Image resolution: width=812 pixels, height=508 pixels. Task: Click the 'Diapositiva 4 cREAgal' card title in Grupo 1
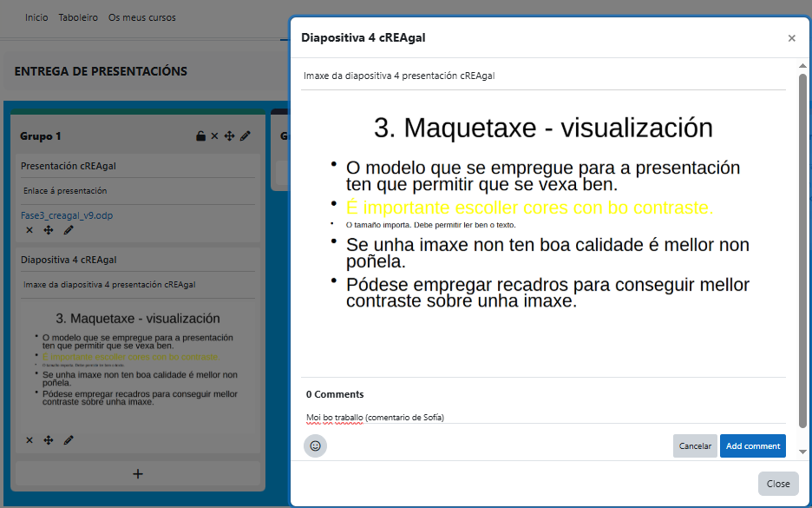[69, 260]
